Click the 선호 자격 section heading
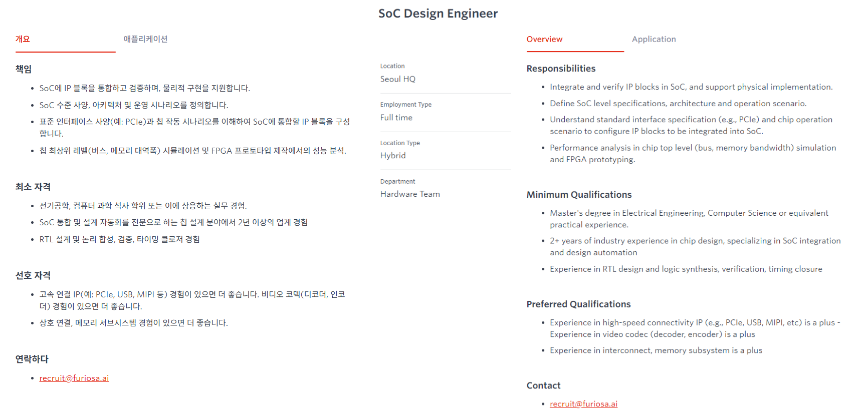The width and height of the screenshot is (868, 419). tap(33, 275)
